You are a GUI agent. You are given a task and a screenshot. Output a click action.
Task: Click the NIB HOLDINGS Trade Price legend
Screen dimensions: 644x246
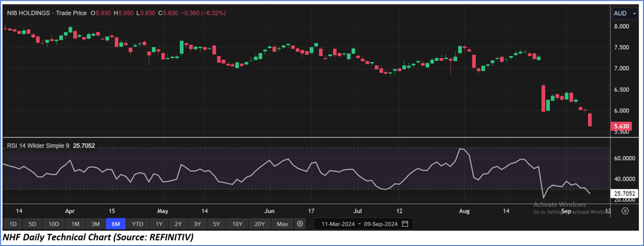(x=47, y=13)
